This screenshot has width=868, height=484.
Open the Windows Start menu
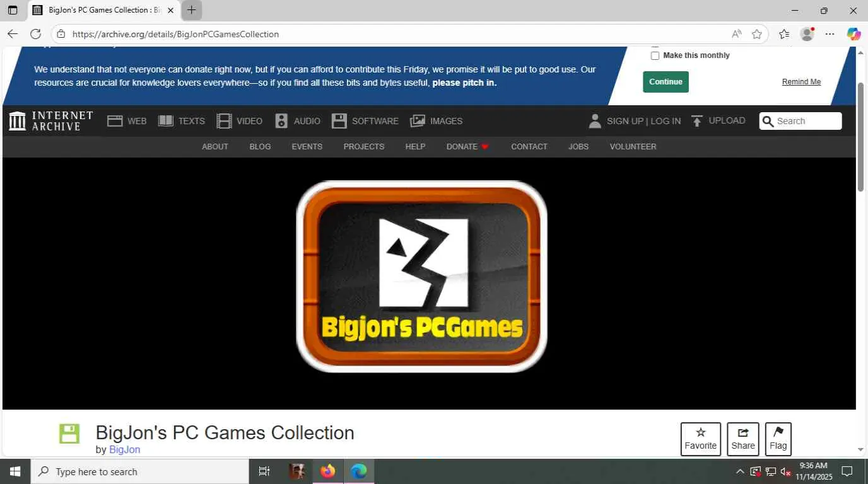(x=15, y=471)
